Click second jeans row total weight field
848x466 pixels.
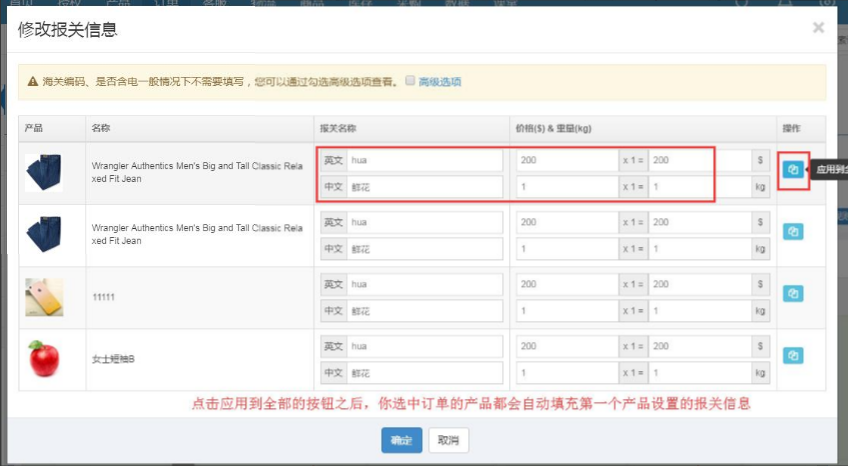tap(699, 249)
